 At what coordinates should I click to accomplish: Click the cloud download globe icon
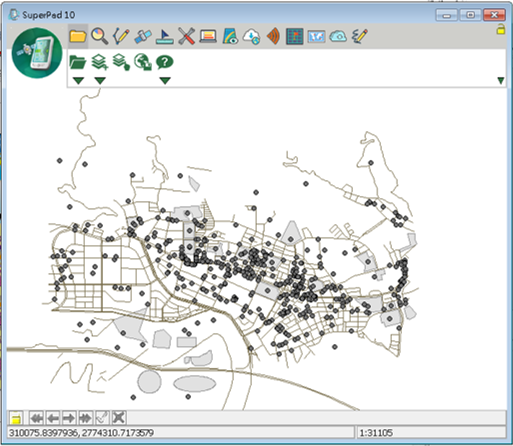[252, 36]
